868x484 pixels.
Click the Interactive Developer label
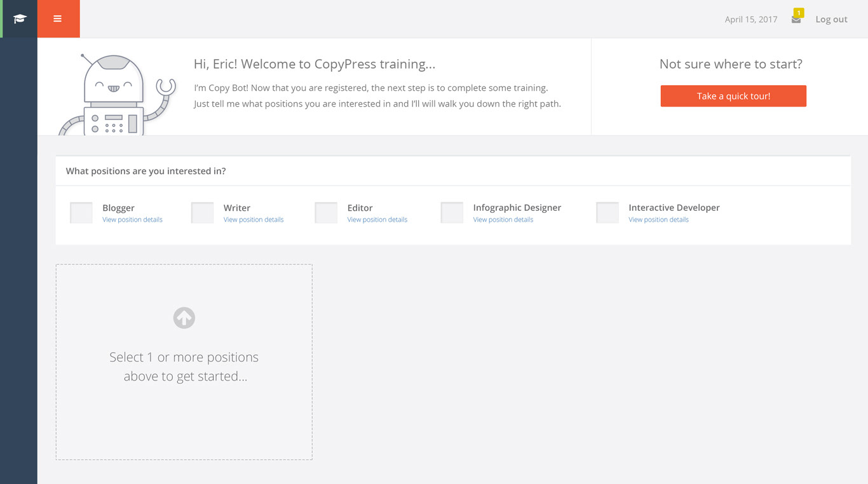[674, 208]
